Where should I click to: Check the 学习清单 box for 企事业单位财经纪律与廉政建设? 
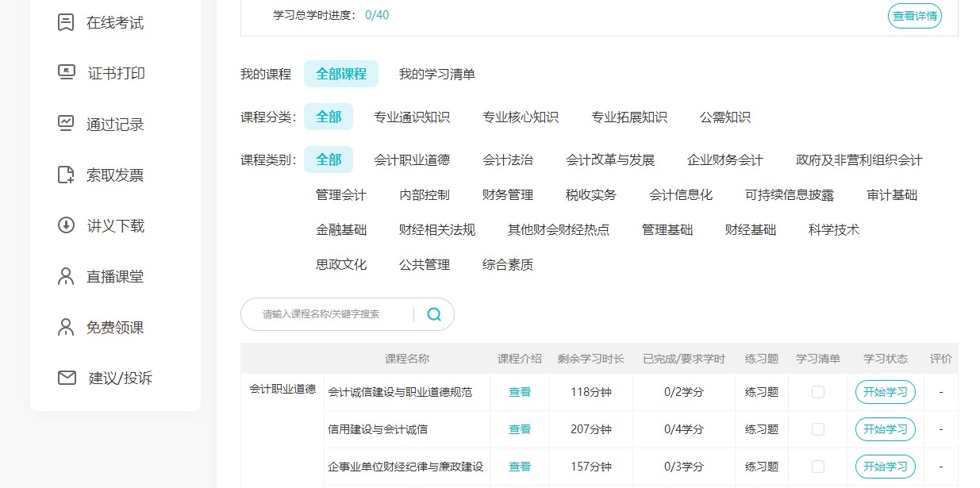[x=818, y=467]
